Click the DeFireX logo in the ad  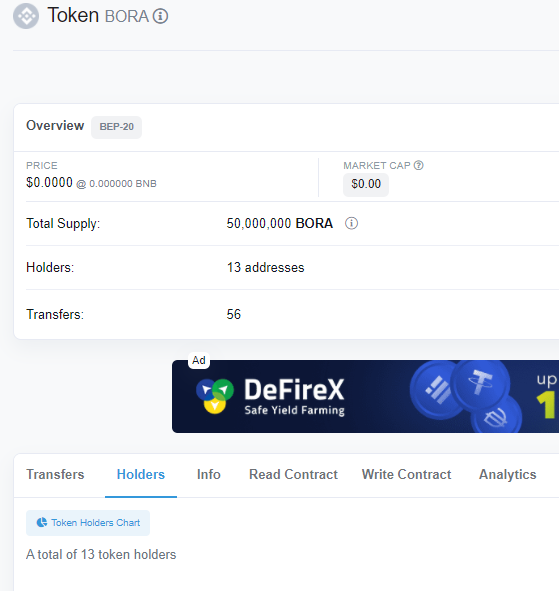(215, 396)
